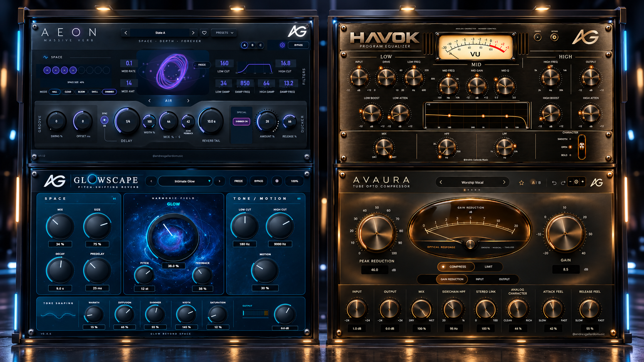Viewport: 644px width, 362px height.
Task: Toggle Freeze in the AEON display
Action: coord(202,65)
